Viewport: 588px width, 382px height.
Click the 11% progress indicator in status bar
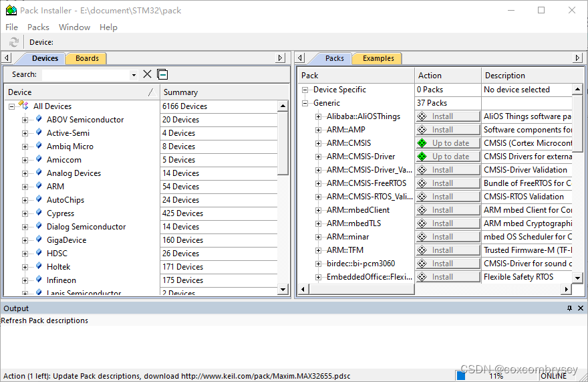click(496, 375)
